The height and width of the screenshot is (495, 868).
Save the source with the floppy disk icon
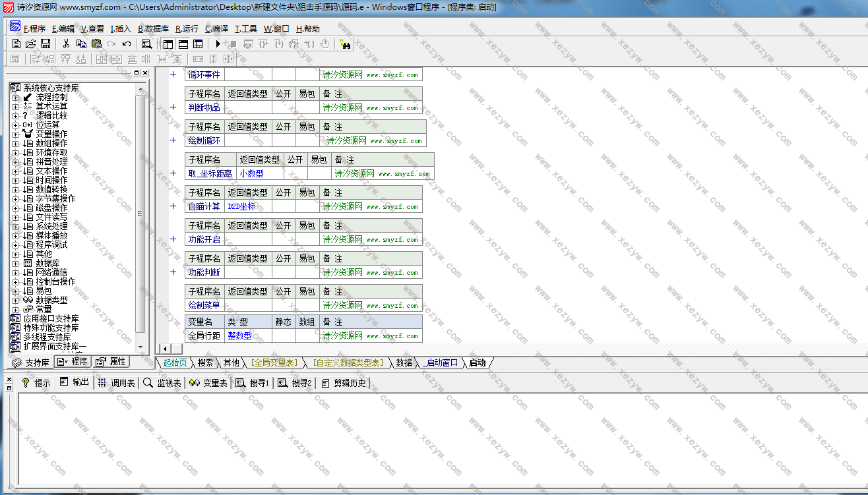46,44
